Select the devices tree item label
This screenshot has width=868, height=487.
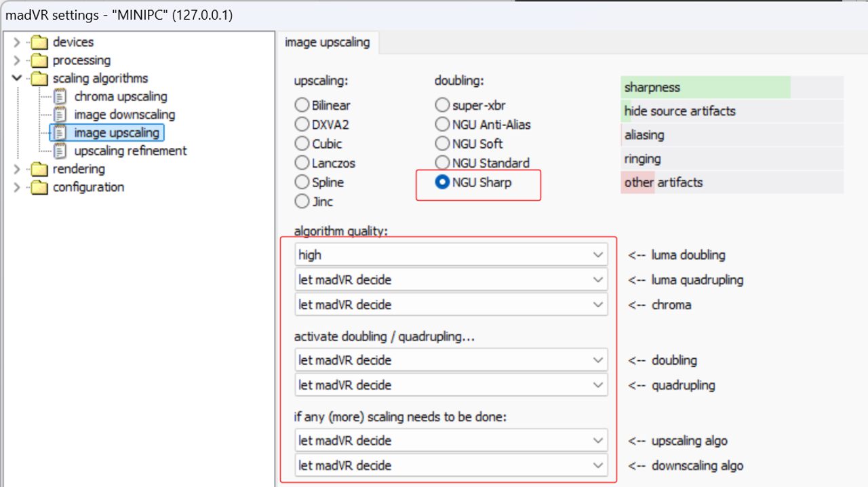pos(73,43)
